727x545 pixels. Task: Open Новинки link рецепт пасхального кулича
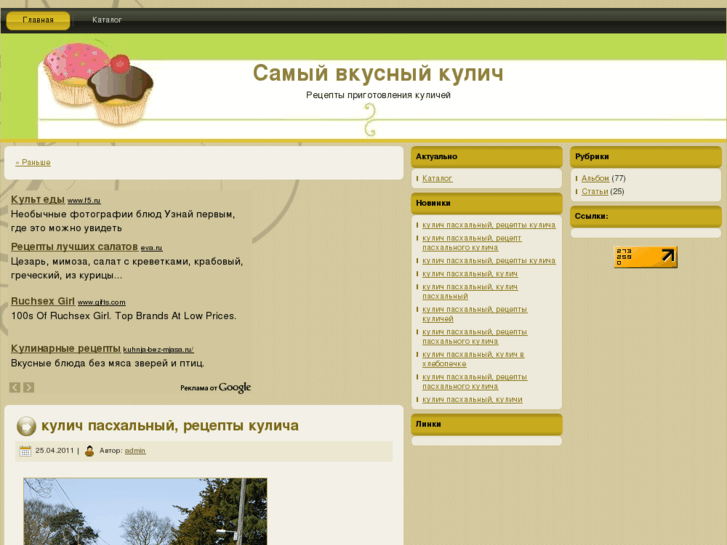click(x=472, y=243)
